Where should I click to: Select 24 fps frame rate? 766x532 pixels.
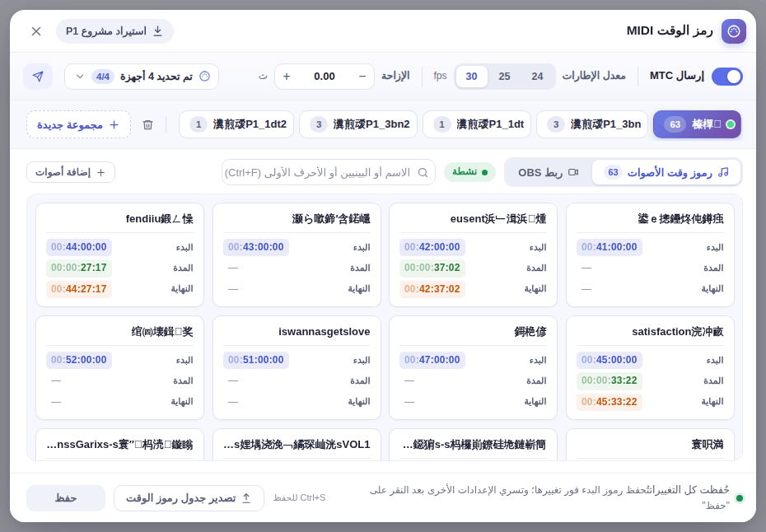(537, 77)
